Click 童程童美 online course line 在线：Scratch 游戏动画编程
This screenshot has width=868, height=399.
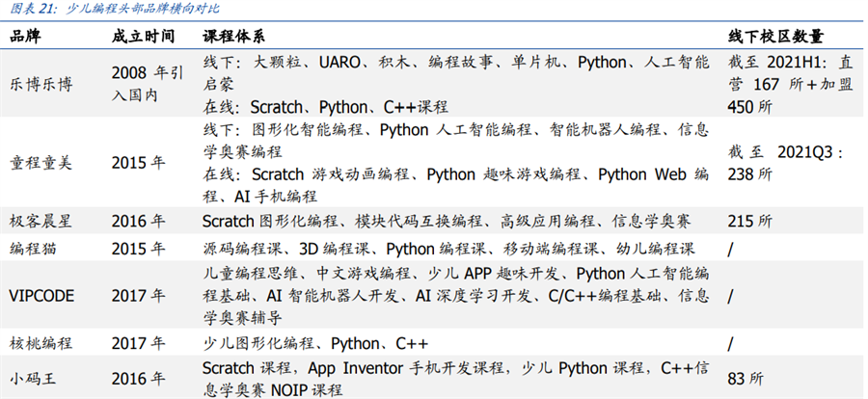coord(455,185)
